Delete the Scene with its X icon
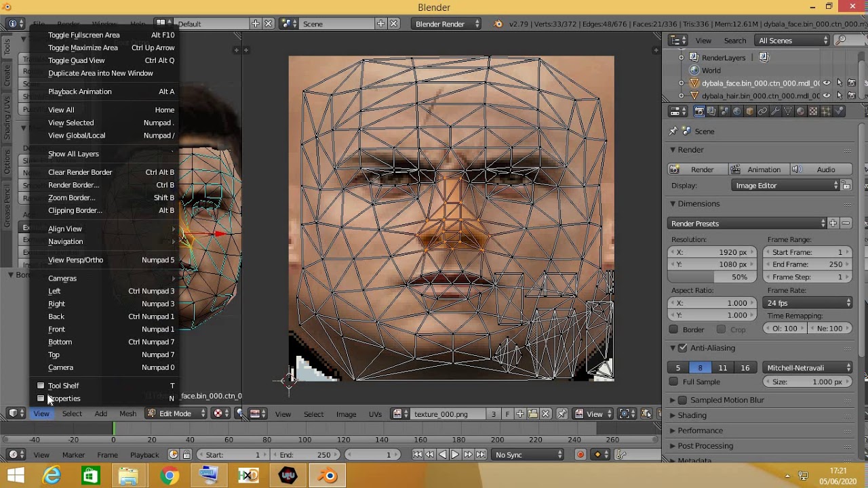 (x=395, y=24)
